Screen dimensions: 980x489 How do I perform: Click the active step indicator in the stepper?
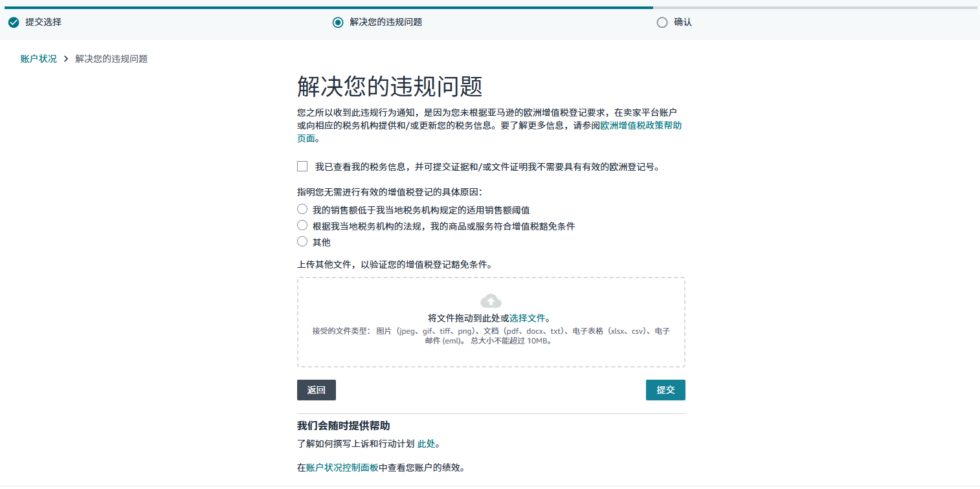click(x=337, y=23)
